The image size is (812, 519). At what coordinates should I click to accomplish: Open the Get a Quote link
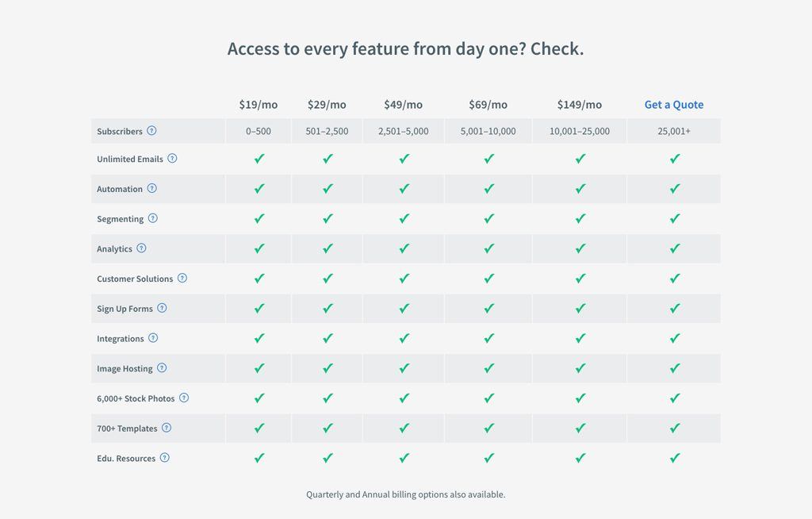(674, 104)
